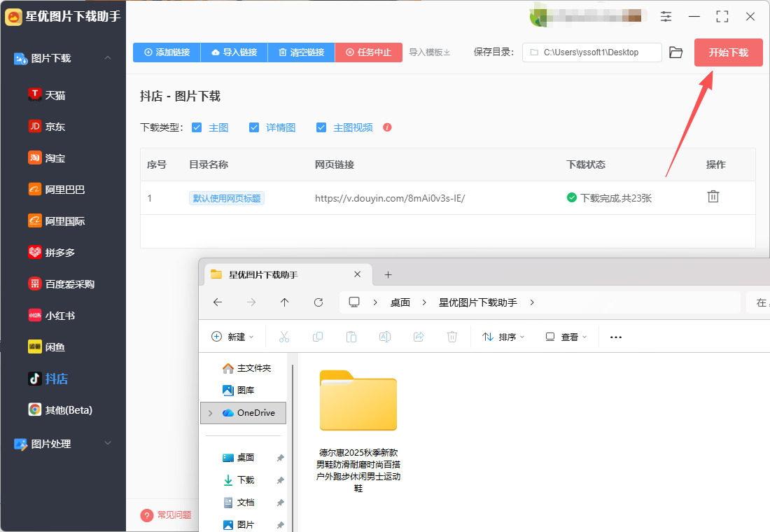This screenshot has height=532, width=770.
Task: Refresh the file explorer view
Action: pos(318,302)
